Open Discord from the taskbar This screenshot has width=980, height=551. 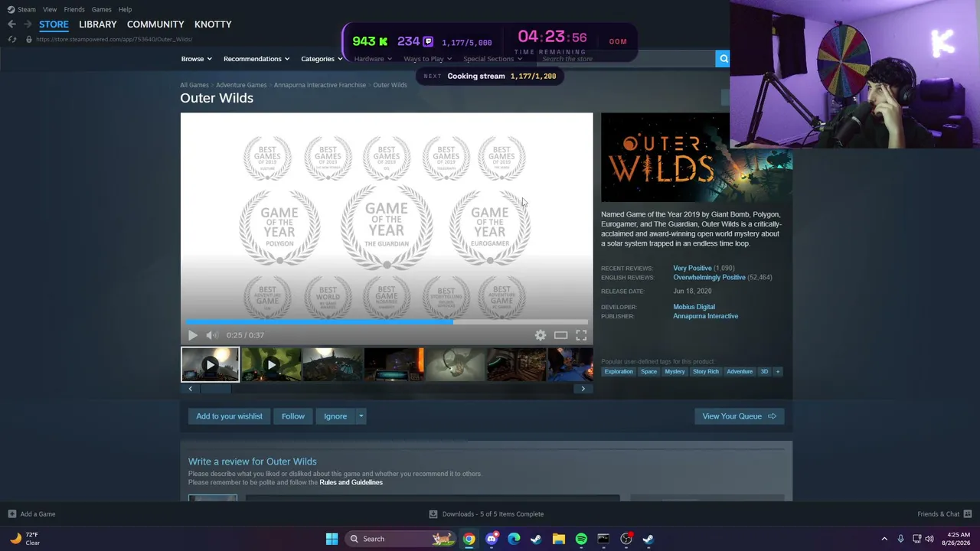click(492, 539)
